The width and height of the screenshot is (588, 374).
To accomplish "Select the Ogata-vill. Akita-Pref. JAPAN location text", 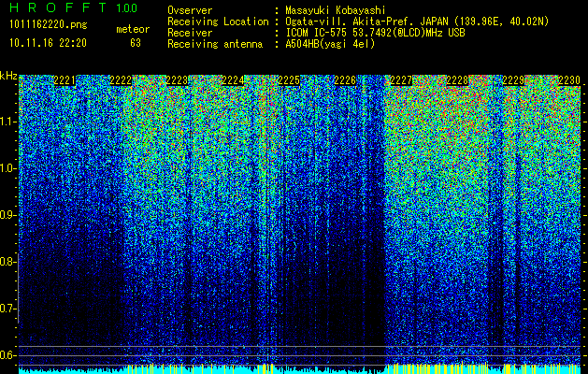I will 417,22.
